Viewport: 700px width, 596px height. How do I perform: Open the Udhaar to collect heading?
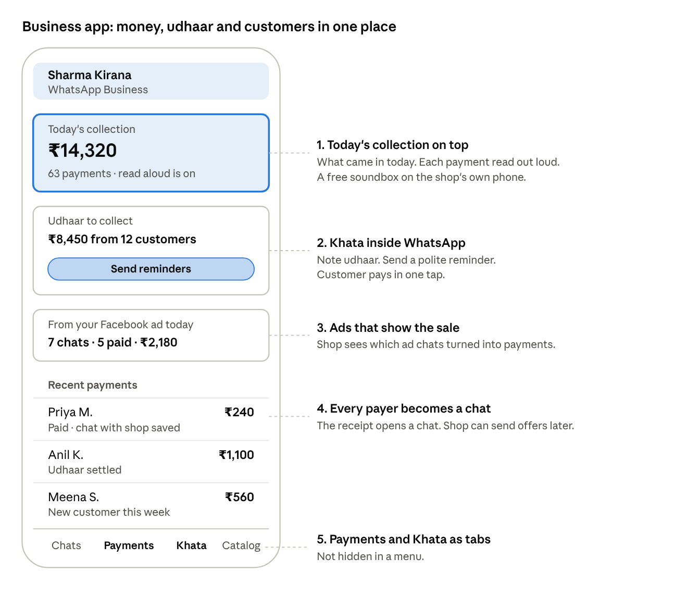click(x=90, y=221)
